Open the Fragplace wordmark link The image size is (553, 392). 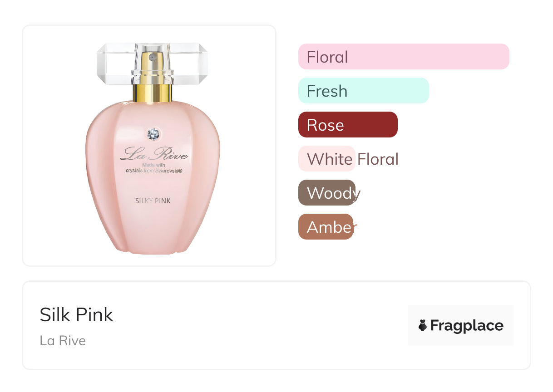(466, 325)
